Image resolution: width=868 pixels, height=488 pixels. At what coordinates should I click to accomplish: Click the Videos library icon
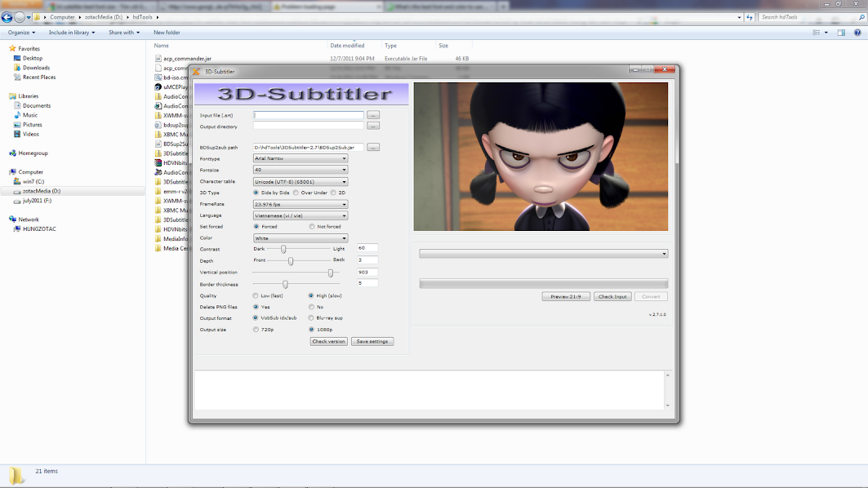17,134
